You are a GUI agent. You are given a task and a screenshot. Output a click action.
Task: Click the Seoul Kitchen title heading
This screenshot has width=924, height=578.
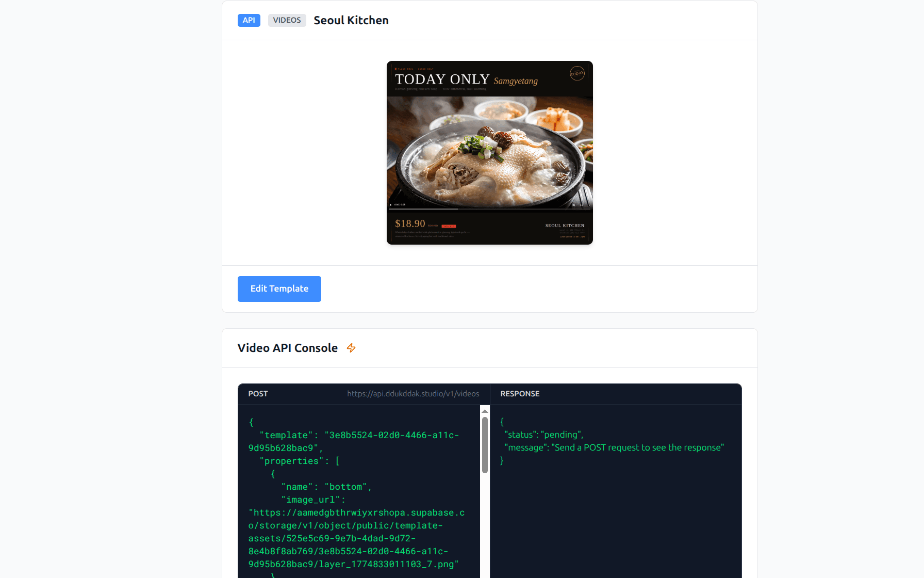[x=351, y=20]
